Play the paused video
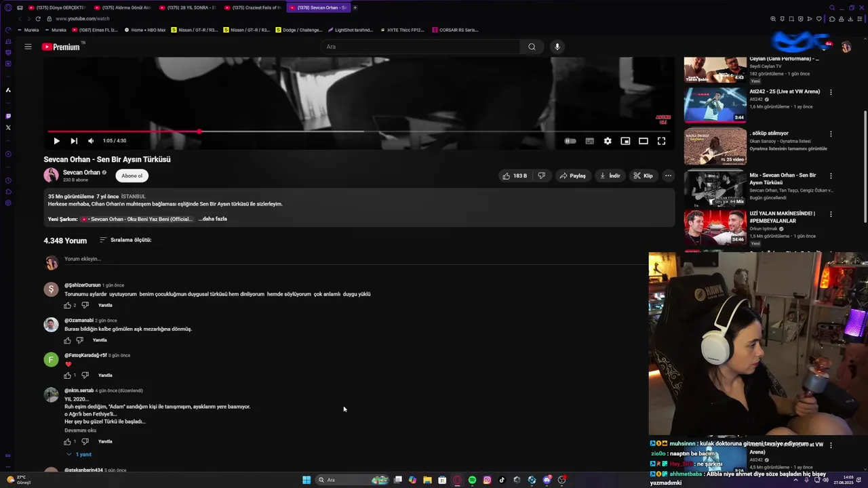Screen dimensions: 868x488 click(x=56, y=141)
